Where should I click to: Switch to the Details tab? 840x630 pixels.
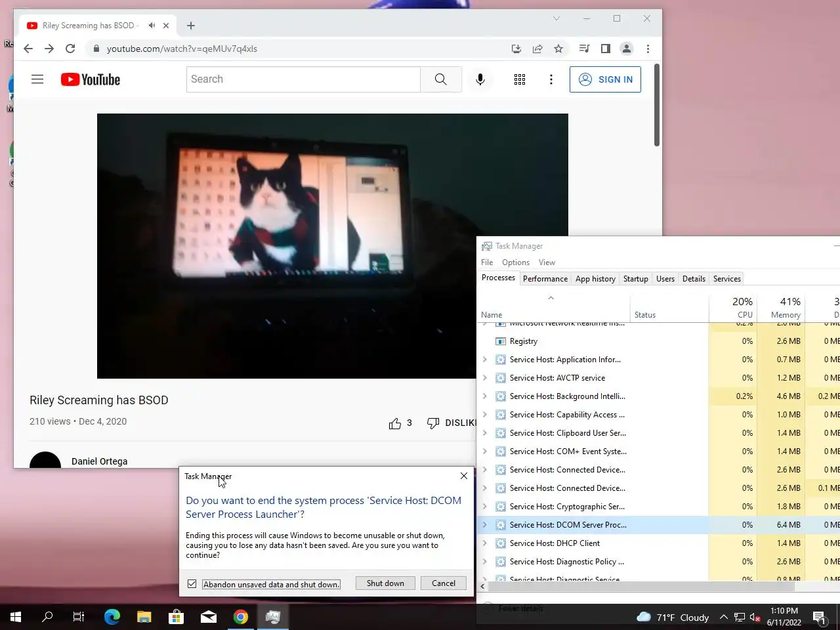click(x=694, y=279)
